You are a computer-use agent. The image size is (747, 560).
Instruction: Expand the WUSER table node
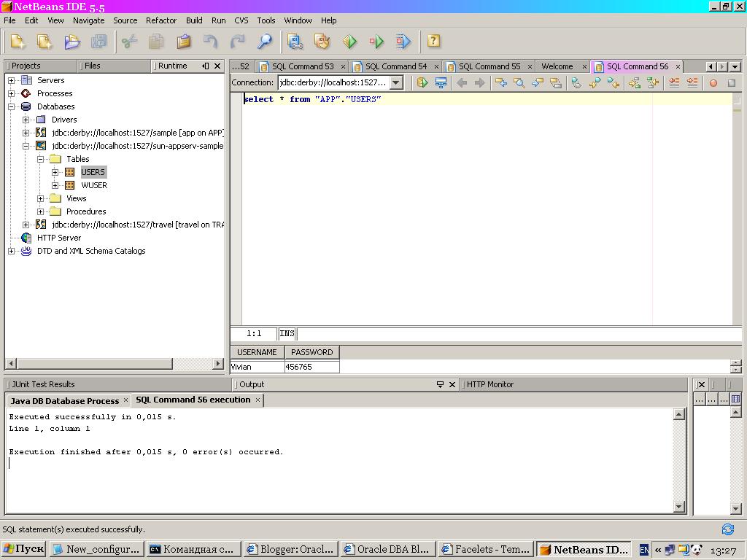point(55,185)
